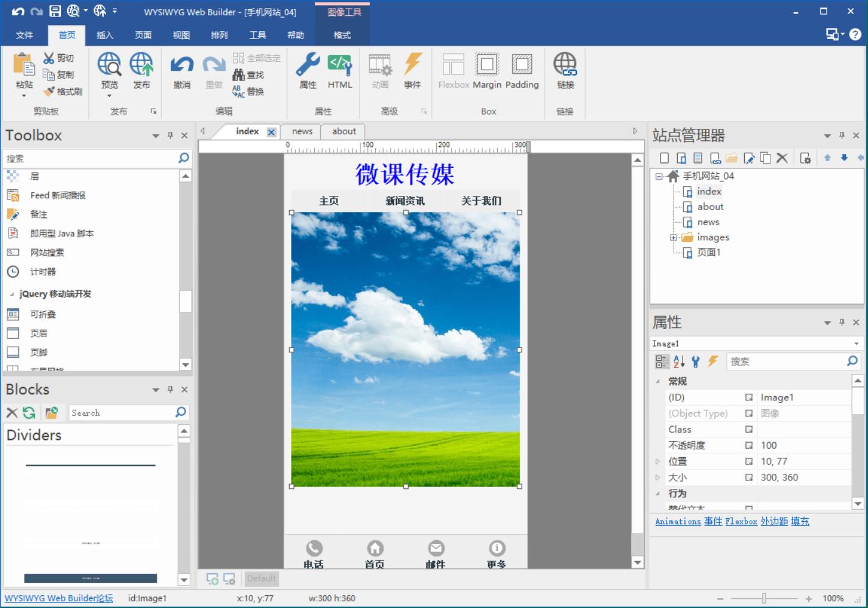Toggle the checkbox beside the Class property
The image size is (868, 608).
click(749, 430)
